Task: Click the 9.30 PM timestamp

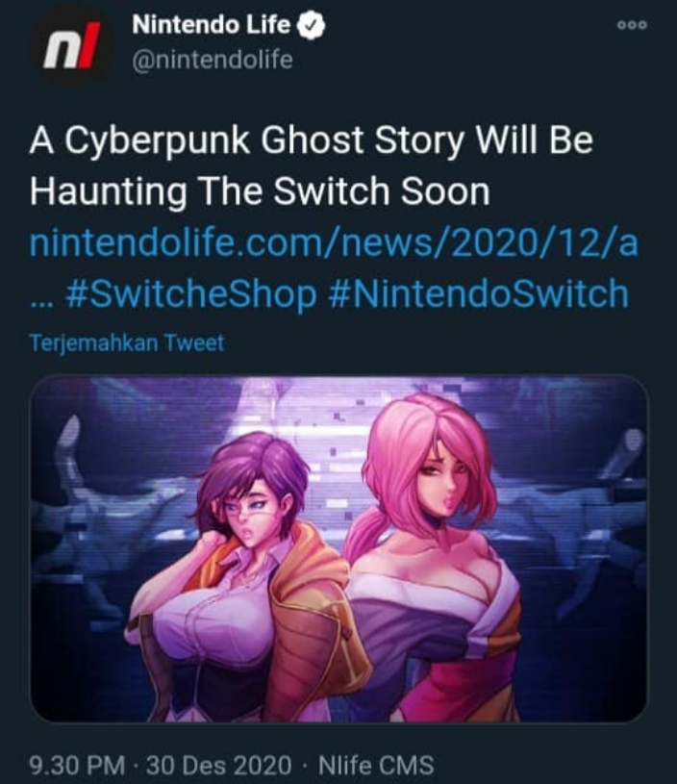Action: point(77,765)
